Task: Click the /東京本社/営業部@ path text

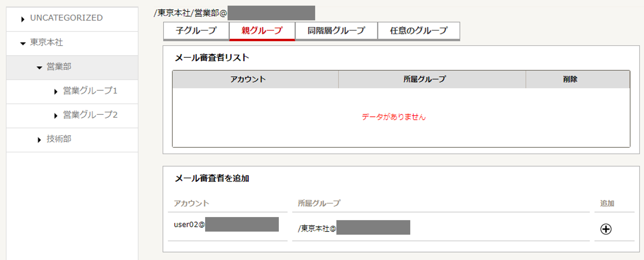Action: [x=190, y=13]
